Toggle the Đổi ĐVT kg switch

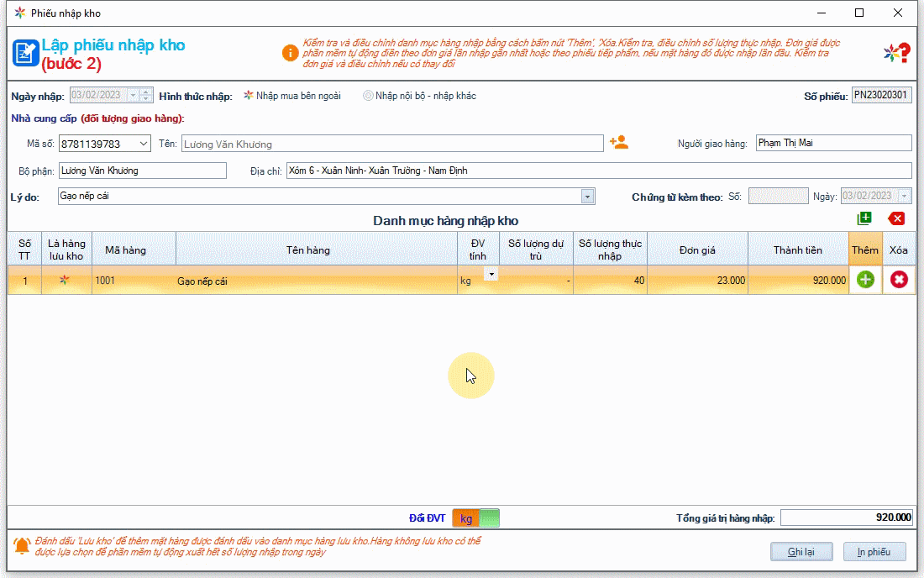475,518
